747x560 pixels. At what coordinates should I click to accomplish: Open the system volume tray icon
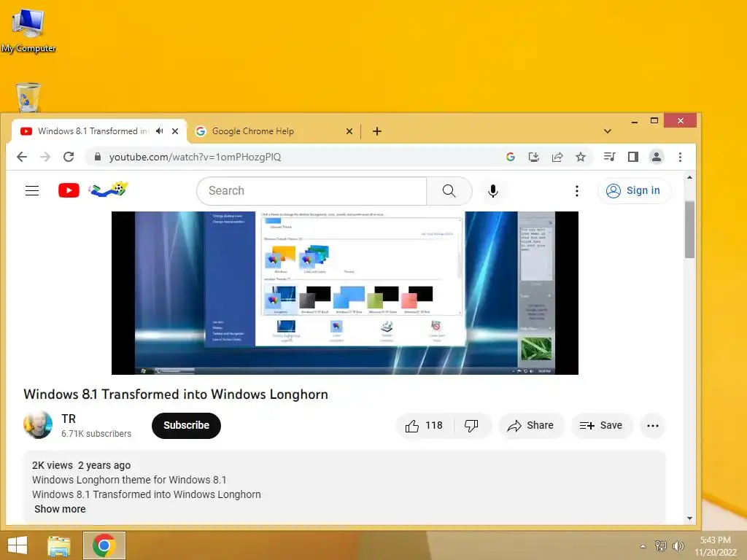tap(678, 545)
